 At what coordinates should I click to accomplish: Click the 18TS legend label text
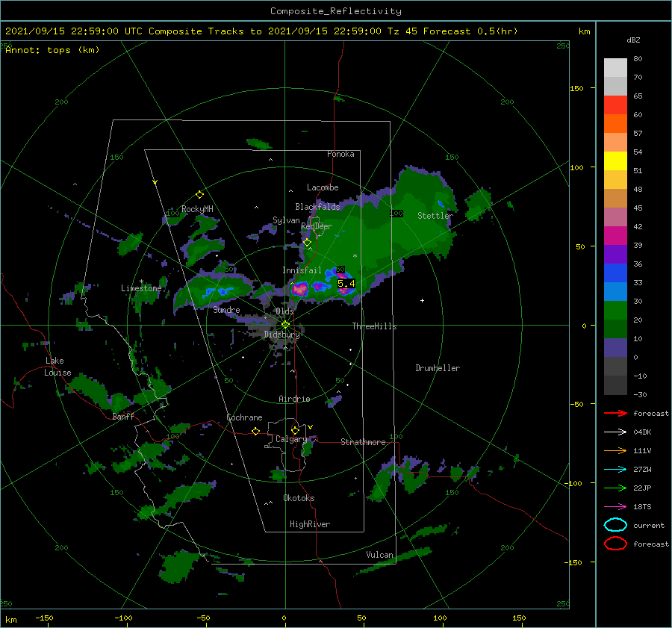[642, 507]
